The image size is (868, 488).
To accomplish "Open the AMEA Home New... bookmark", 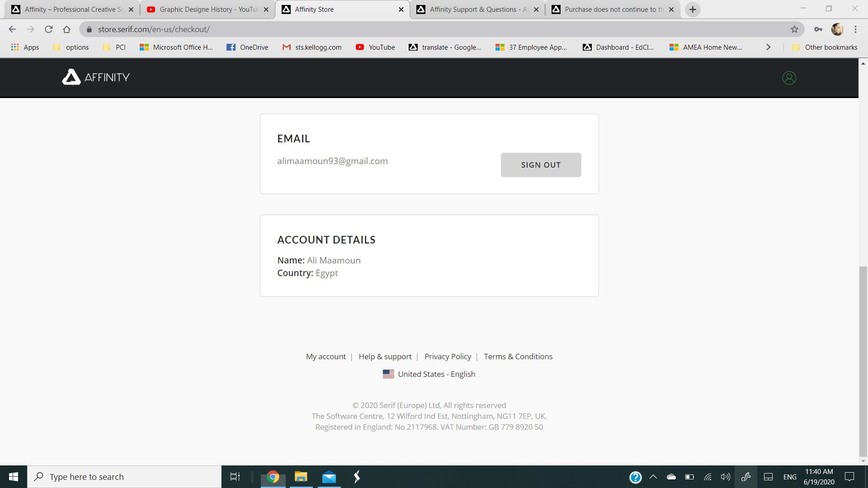I will 706,47.
